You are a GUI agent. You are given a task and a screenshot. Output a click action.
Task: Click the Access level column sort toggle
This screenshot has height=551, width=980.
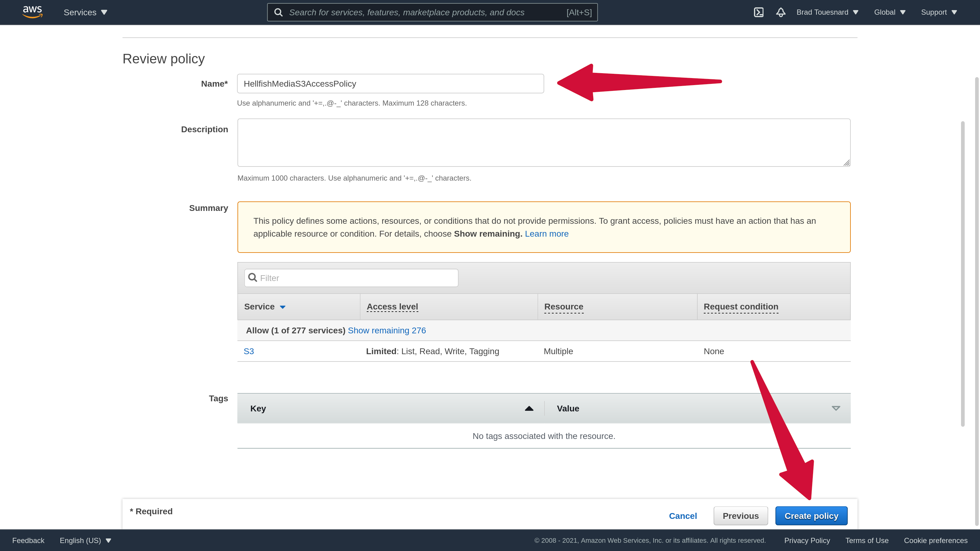pyautogui.click(x=392, y=306)
